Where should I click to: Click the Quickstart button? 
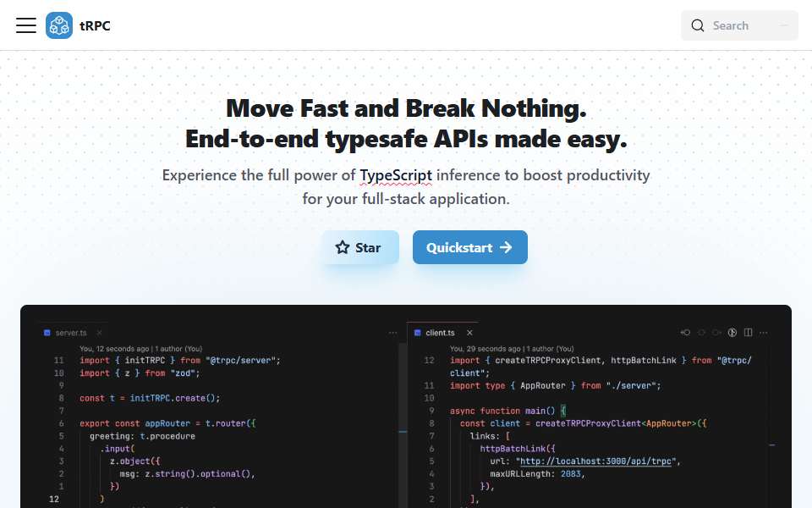click(470, 247)
